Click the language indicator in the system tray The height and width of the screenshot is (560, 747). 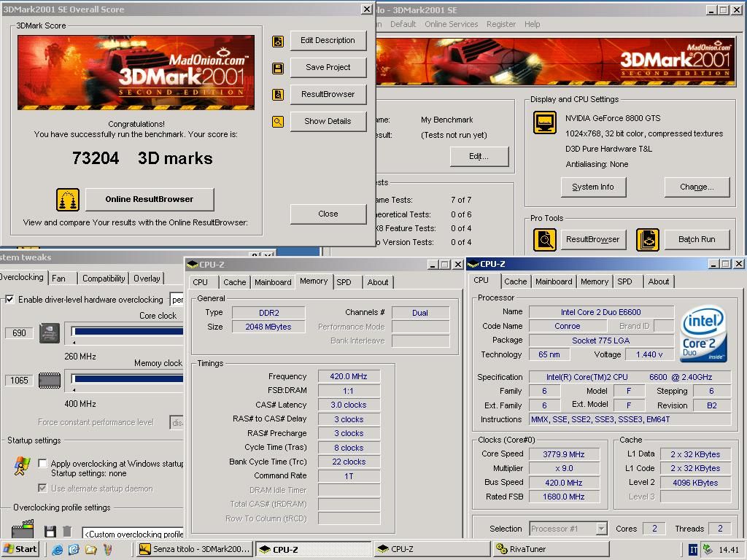tap(693, 550)
